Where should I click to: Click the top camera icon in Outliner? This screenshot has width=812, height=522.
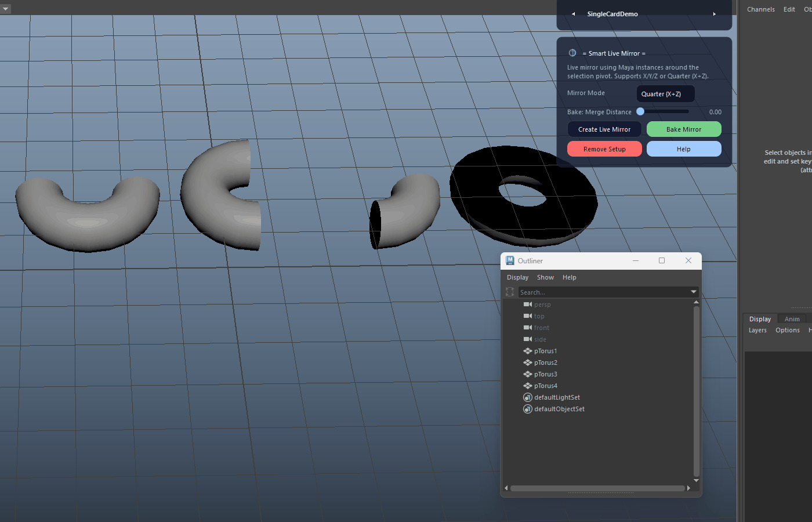point(528,316)
